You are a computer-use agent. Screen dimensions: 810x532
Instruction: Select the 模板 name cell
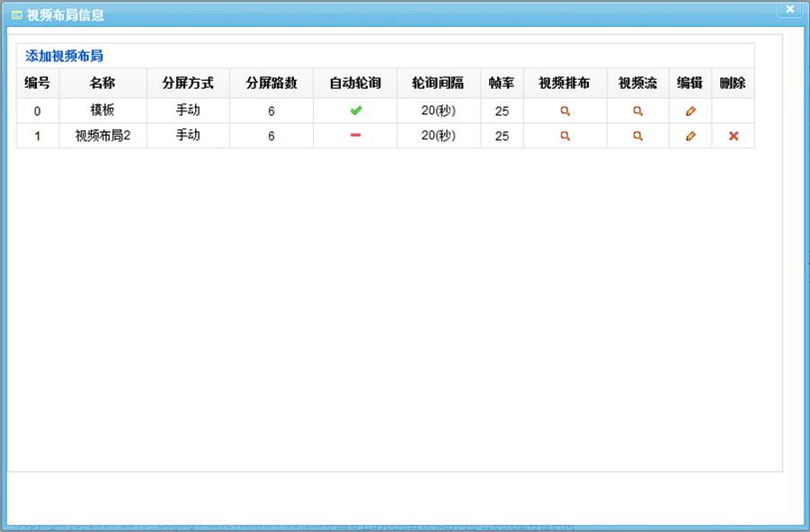pos(102,111)
